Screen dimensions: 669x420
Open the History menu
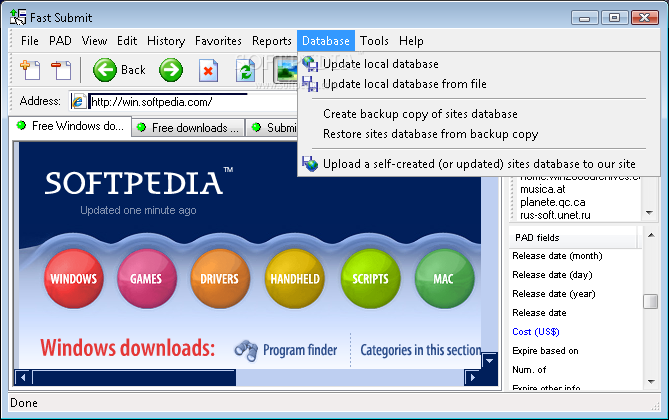(x=166, y=41)
